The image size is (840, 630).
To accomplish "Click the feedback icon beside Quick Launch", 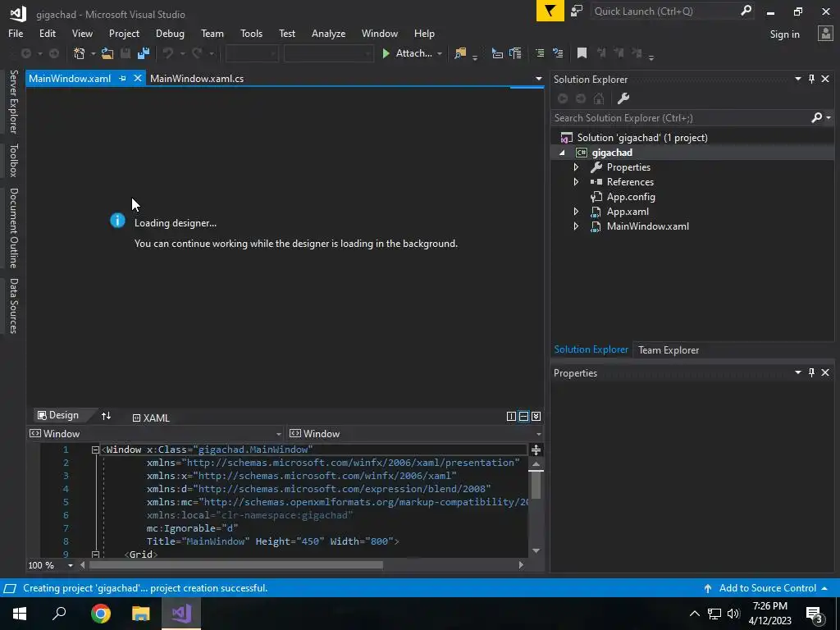I will coord(577,11).
